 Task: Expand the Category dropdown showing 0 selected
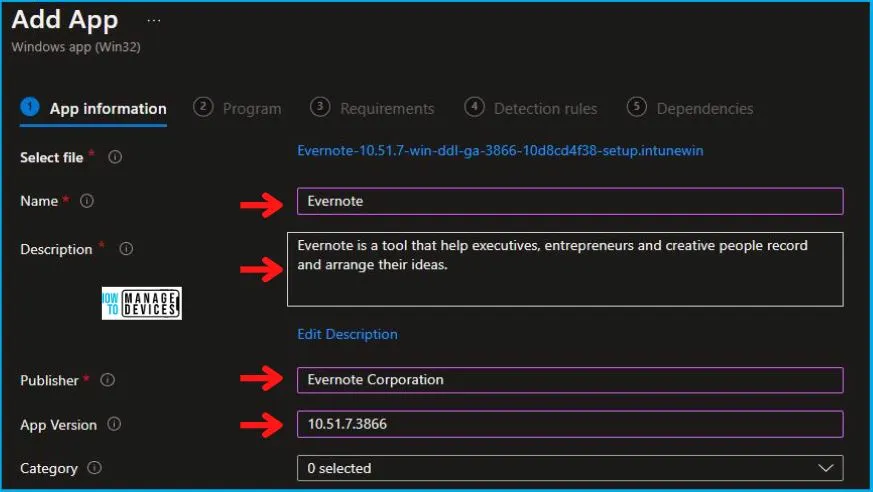point(570,468)
